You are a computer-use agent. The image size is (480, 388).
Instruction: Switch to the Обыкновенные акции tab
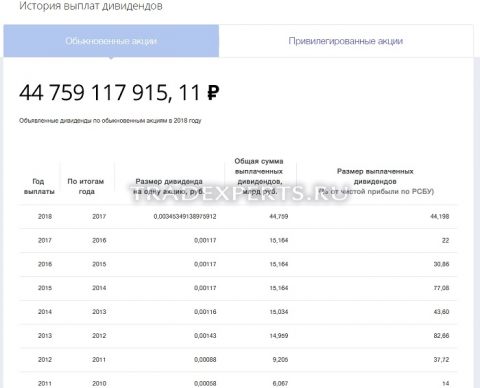pyautogui.click(x=111, y=41)
